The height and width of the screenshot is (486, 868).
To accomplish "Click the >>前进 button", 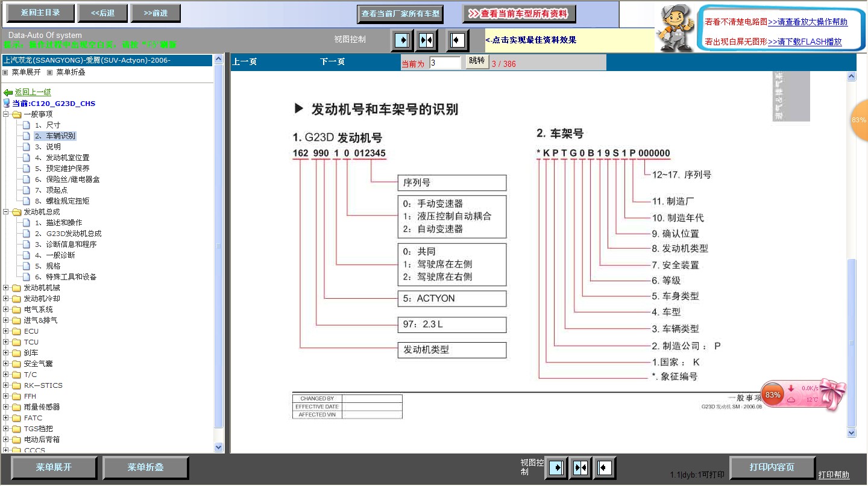I will coord(157,13).
